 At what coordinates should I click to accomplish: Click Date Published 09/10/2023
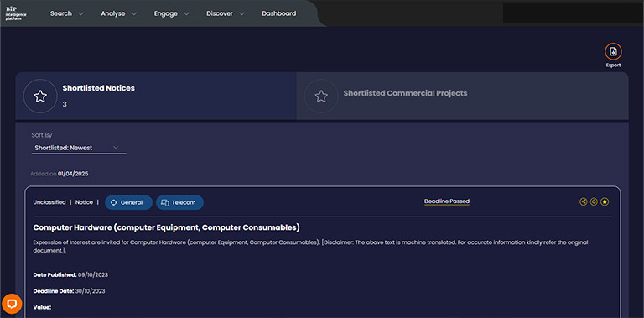(x=70, y=274)
